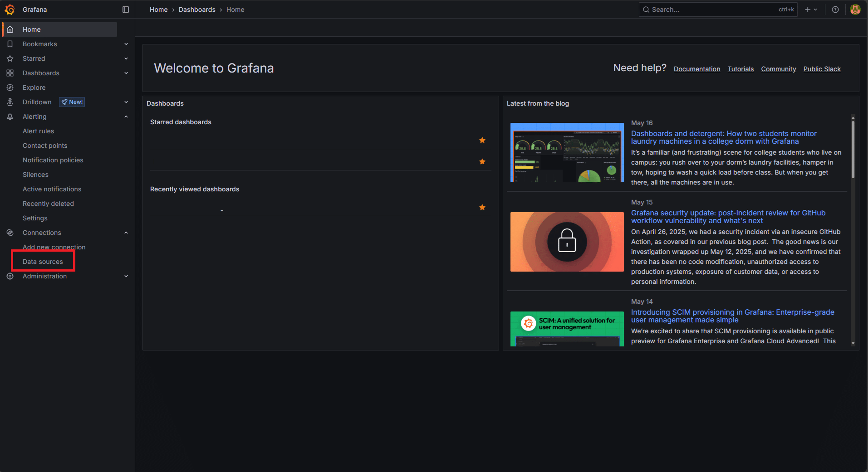Click the Dashboards sidebar label
The height and width of the screenshot is (472, 868).
tap(41, 73)
